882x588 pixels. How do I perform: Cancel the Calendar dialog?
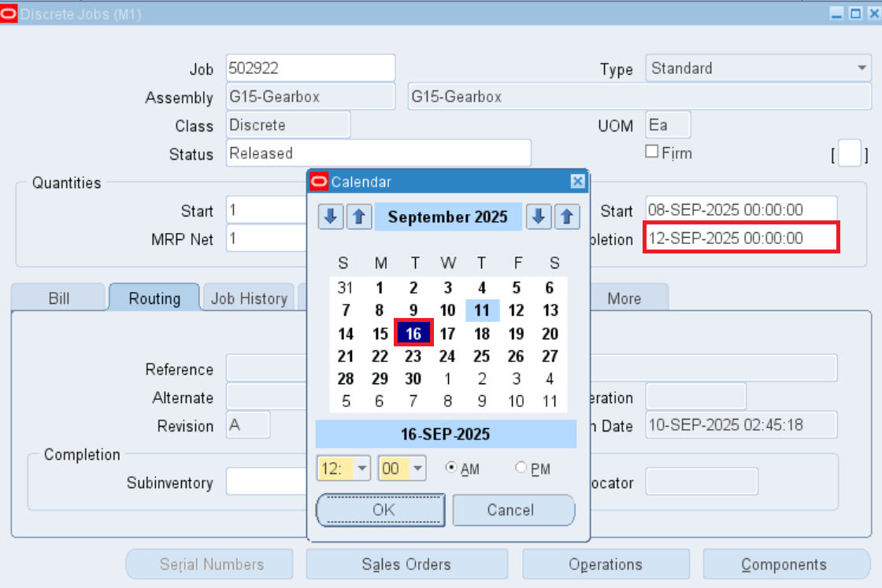(x=513, y=510)
